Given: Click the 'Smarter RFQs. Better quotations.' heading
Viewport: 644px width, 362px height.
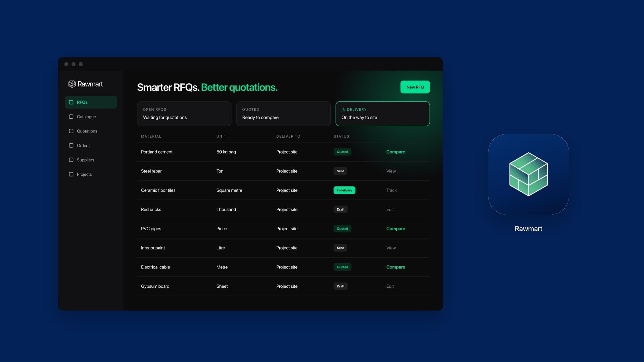Looking at the screenshot, I should (x=207, y=87).
